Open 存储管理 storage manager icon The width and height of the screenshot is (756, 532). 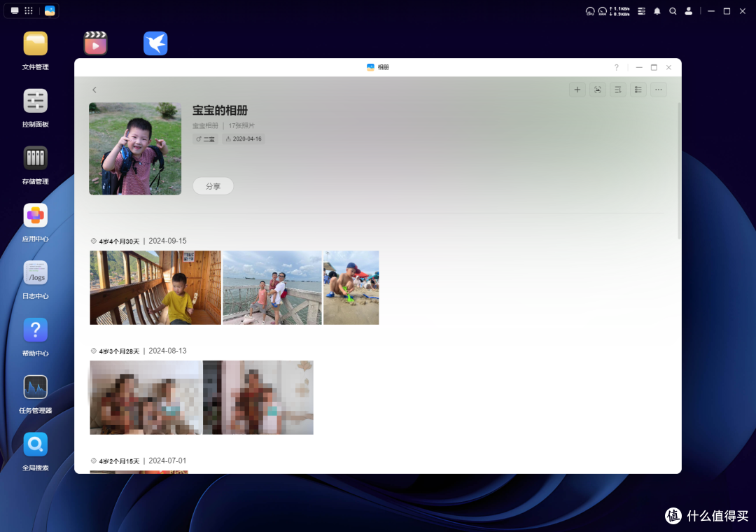35,158
